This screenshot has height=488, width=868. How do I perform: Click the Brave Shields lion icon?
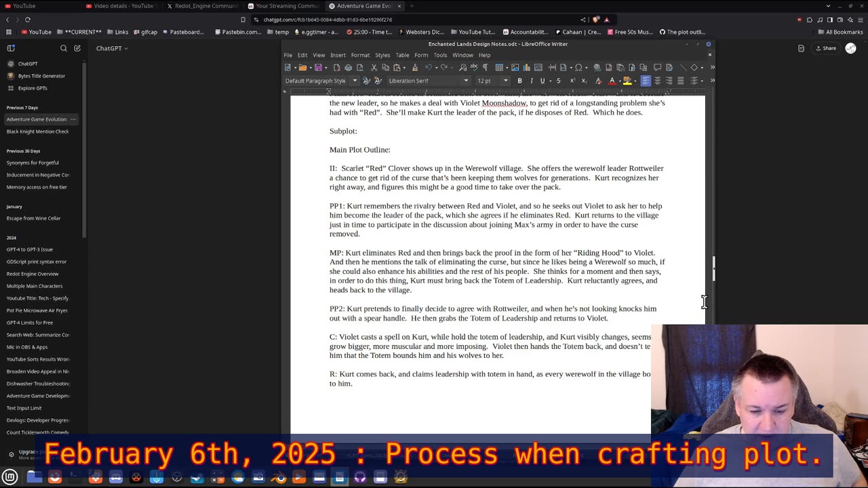tap(596, 20)
